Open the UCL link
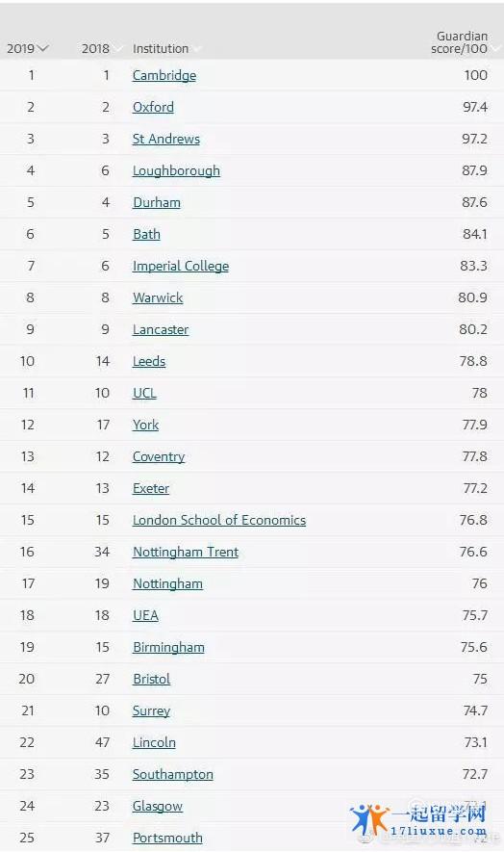 144,394
